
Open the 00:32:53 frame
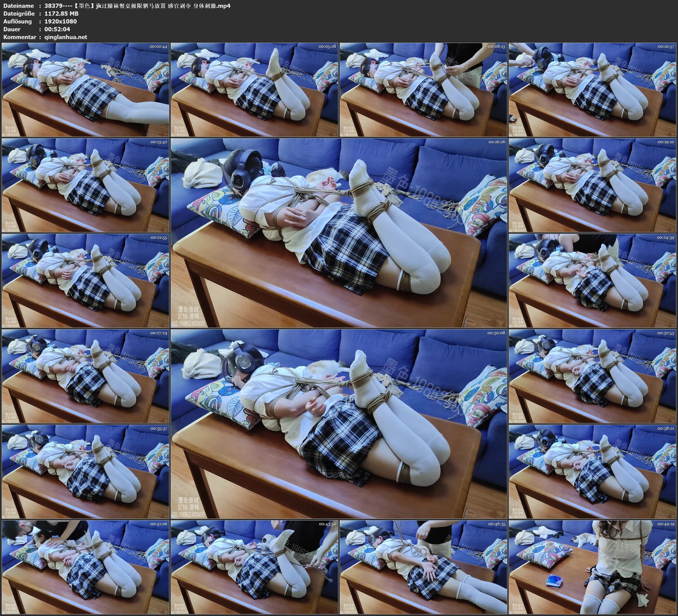(592, 376)
